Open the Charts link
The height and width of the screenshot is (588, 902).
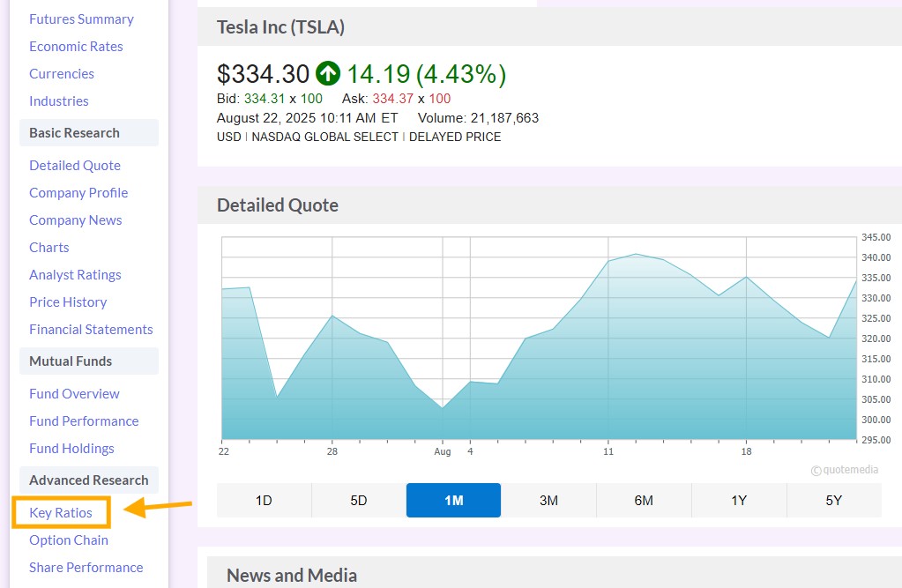[48, 248]
